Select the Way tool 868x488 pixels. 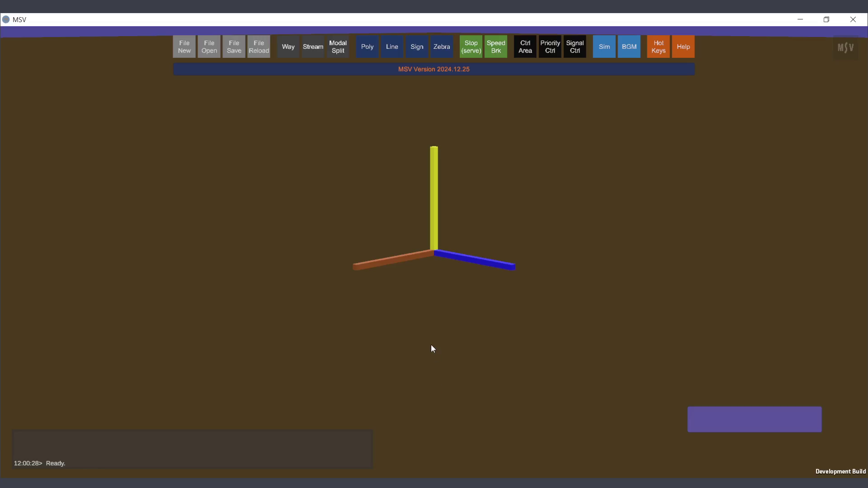(x=288, y=47)
